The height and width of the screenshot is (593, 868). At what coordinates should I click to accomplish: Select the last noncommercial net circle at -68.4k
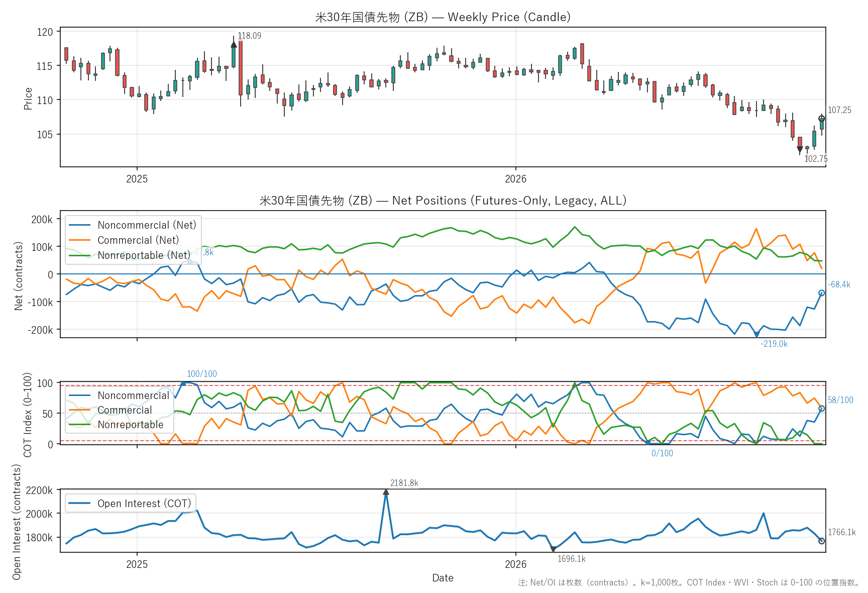(822, 293)
